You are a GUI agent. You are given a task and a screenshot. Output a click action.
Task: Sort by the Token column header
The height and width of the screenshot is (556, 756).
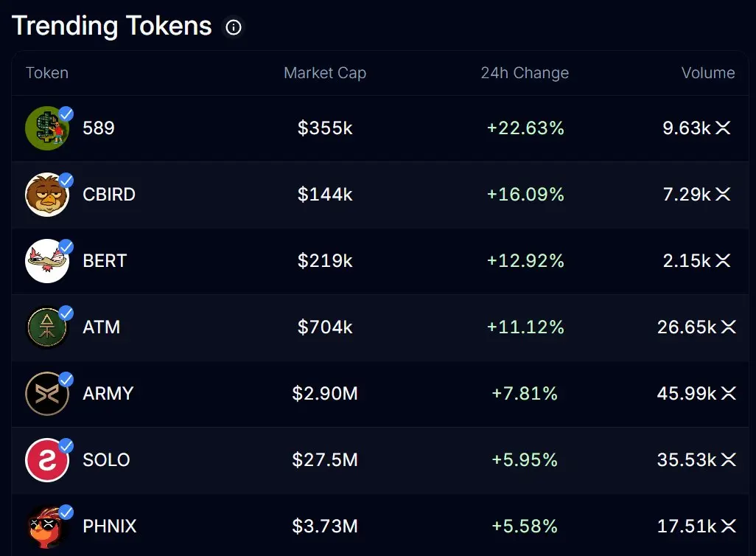(47, 73)
